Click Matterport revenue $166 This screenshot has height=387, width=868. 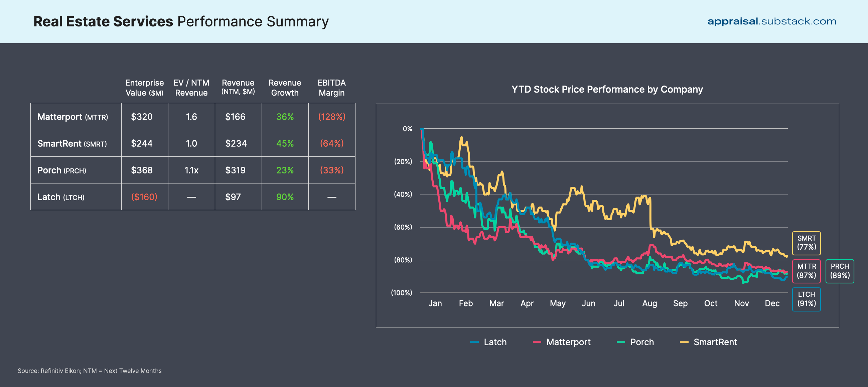pyautogui.click(x=235, y=117)
